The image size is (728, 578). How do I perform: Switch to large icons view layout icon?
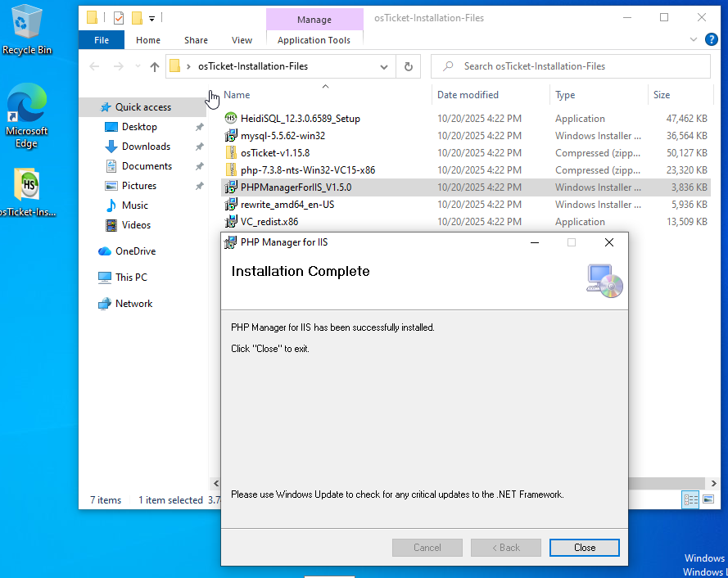708,499
